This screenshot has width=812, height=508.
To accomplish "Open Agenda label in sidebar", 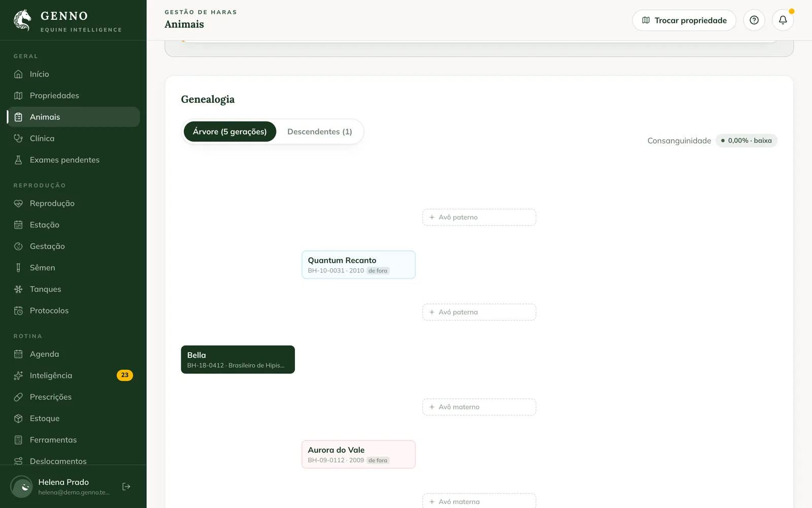I will 45,354.
